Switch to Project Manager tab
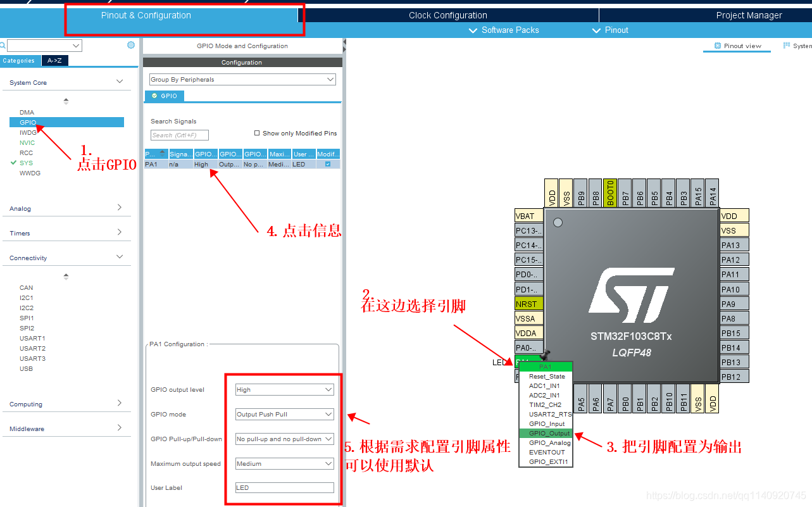 coord(749,15)
